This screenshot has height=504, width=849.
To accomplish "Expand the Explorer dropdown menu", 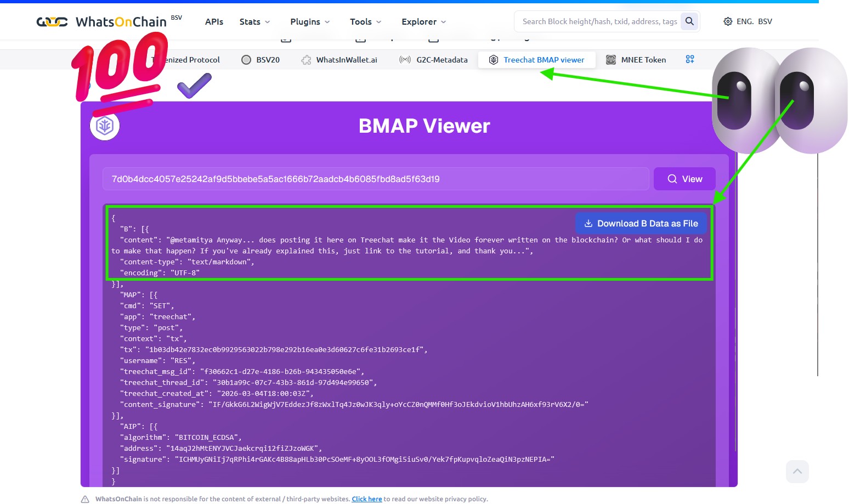I will [x=424, y=21].
